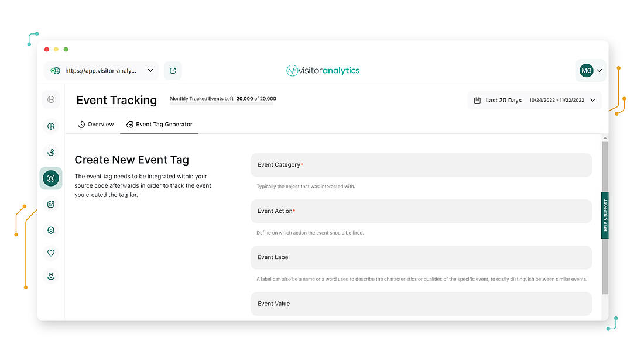Click the MG user avatar

(x=586, y=71)
